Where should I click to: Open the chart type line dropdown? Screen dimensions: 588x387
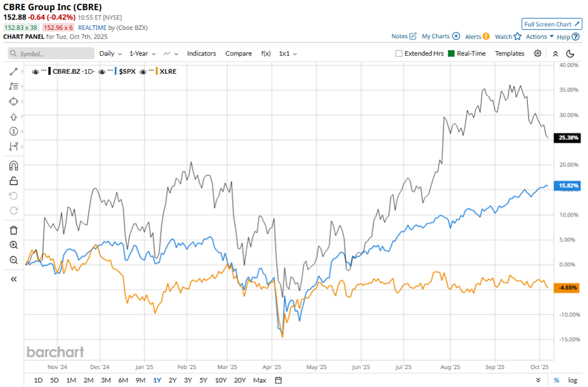click(171, 54)
